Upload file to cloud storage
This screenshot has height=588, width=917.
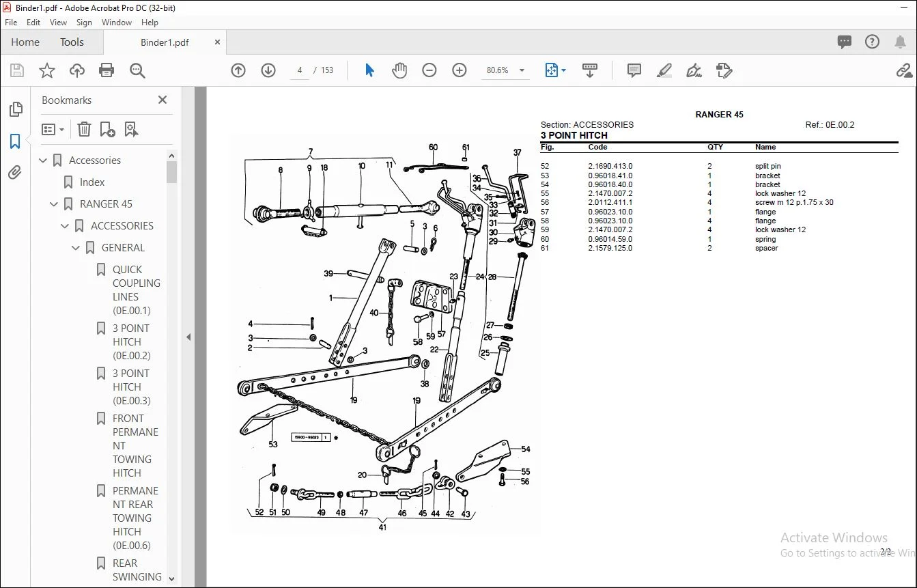pyautogui.click(x=77, y=70)
